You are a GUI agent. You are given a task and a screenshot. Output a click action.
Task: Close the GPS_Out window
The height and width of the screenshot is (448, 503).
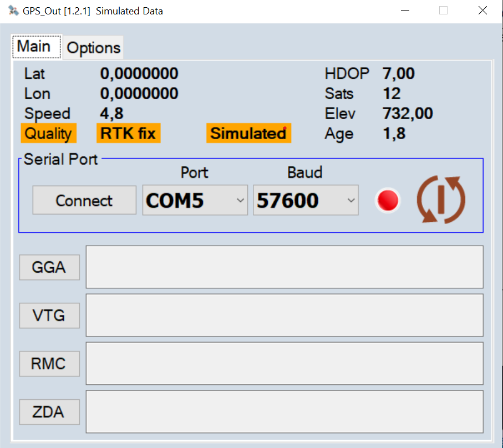point(482,11)
